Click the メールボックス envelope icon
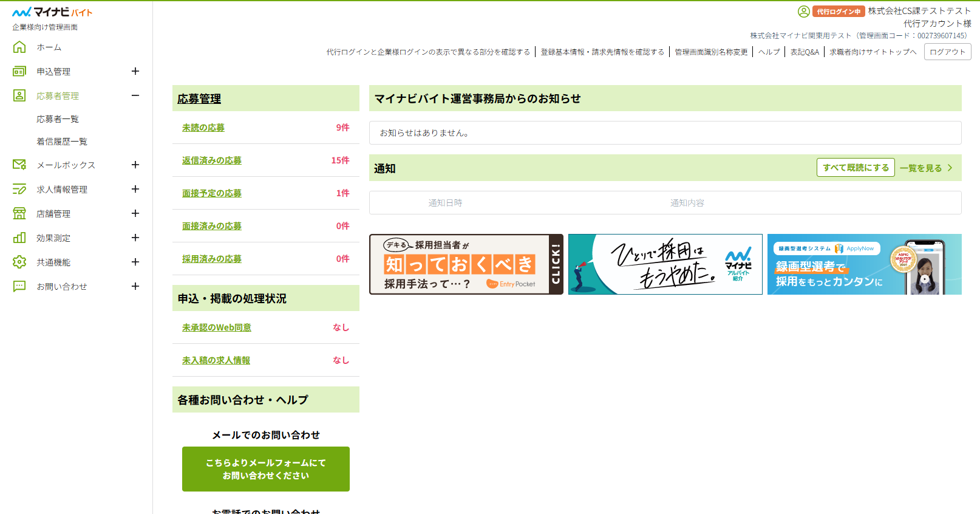Screen dimensions: 980x514 (19, 165)
